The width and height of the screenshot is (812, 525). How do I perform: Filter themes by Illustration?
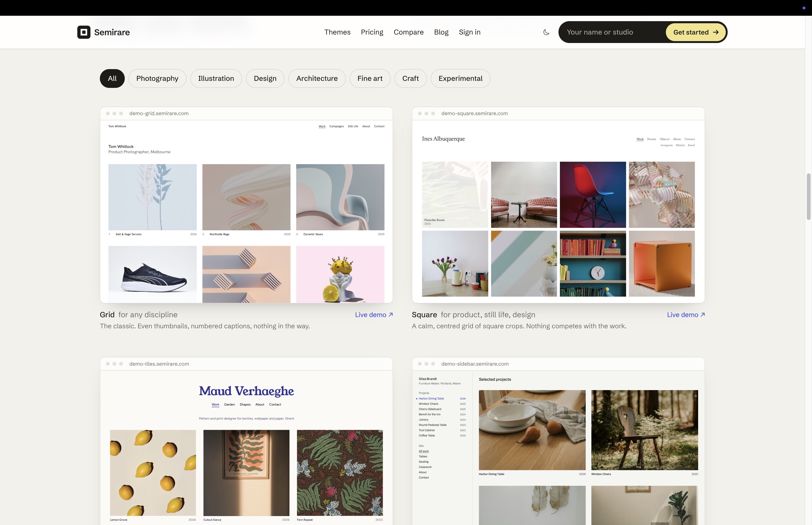click(x=216, y=78)
